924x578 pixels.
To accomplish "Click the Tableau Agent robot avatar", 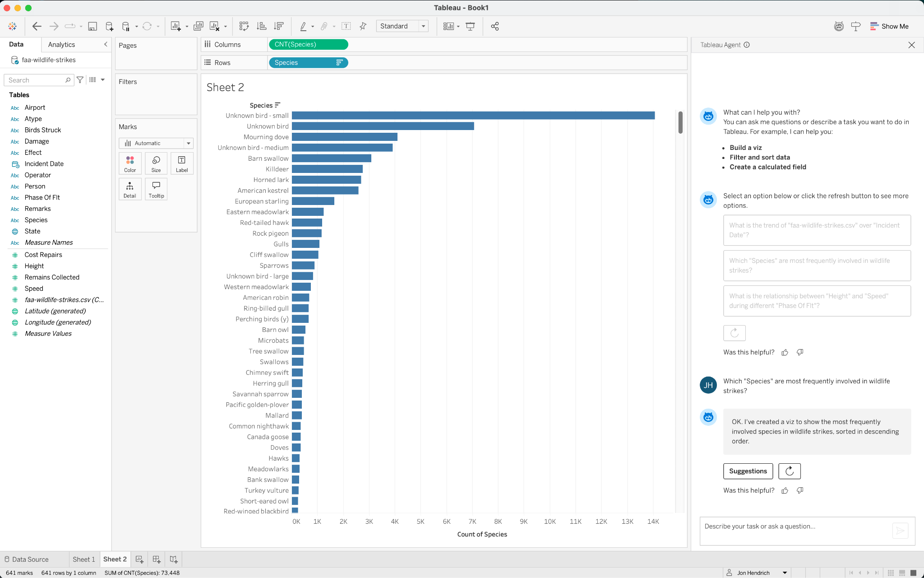I will [x=708, y=116].
